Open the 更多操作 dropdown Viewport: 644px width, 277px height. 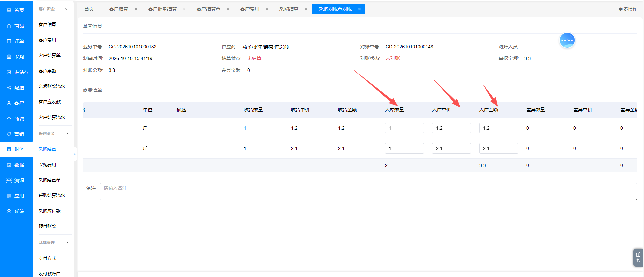628,9
